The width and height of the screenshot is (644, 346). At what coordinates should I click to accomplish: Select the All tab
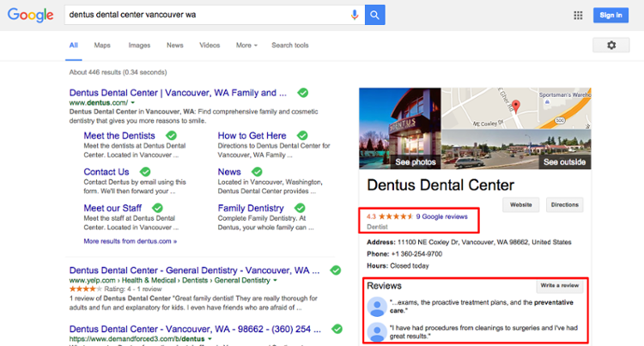coord(74,46)
